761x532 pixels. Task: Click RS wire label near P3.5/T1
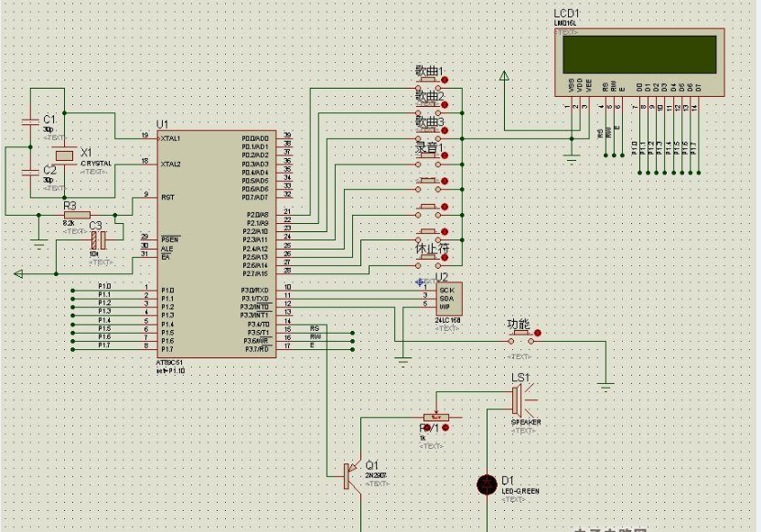315,329
